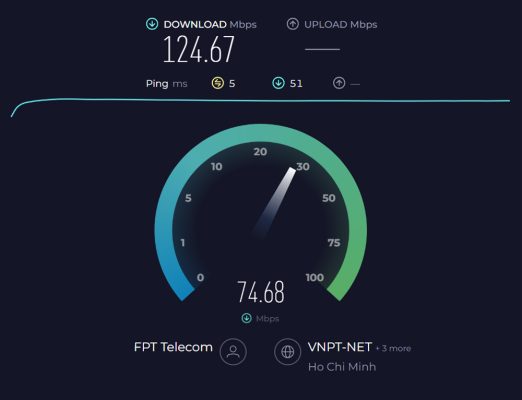Click the small download icon under 74.68
The image size is (522, 400).
(x=246, y=318)
